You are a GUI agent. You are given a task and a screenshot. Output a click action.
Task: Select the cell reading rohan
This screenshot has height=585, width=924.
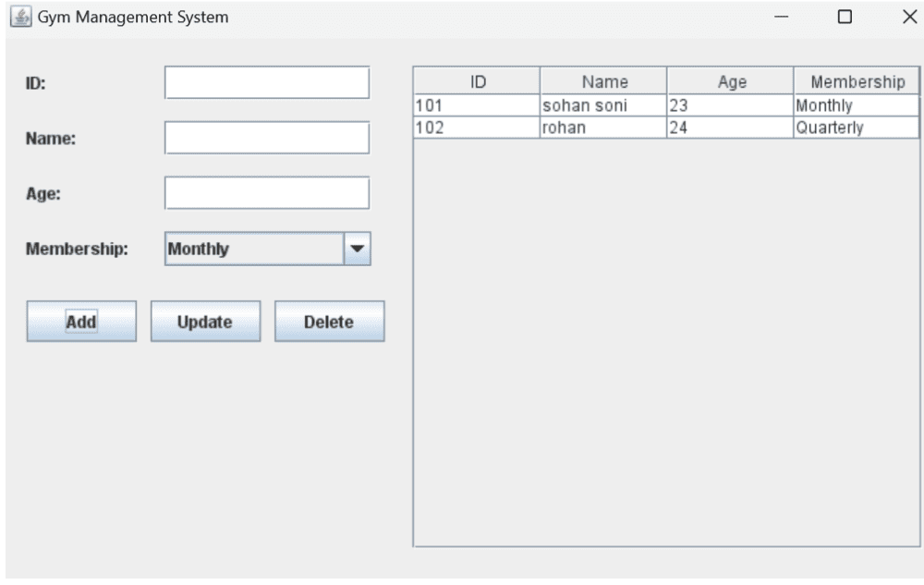pyautogui.click(x=603, y=128)
